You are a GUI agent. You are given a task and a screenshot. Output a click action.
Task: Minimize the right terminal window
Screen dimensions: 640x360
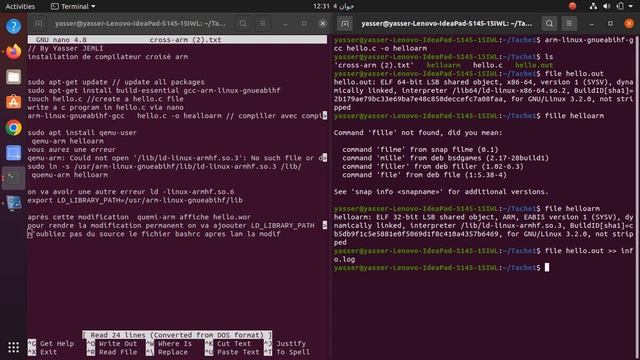[591, 24]
